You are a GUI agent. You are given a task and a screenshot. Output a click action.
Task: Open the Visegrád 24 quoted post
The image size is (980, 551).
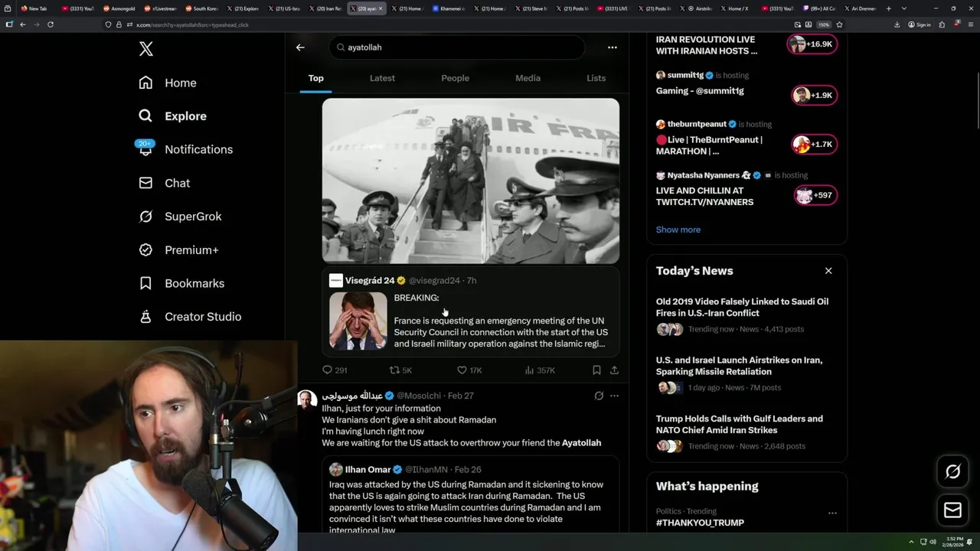click(x=471, y=311)
